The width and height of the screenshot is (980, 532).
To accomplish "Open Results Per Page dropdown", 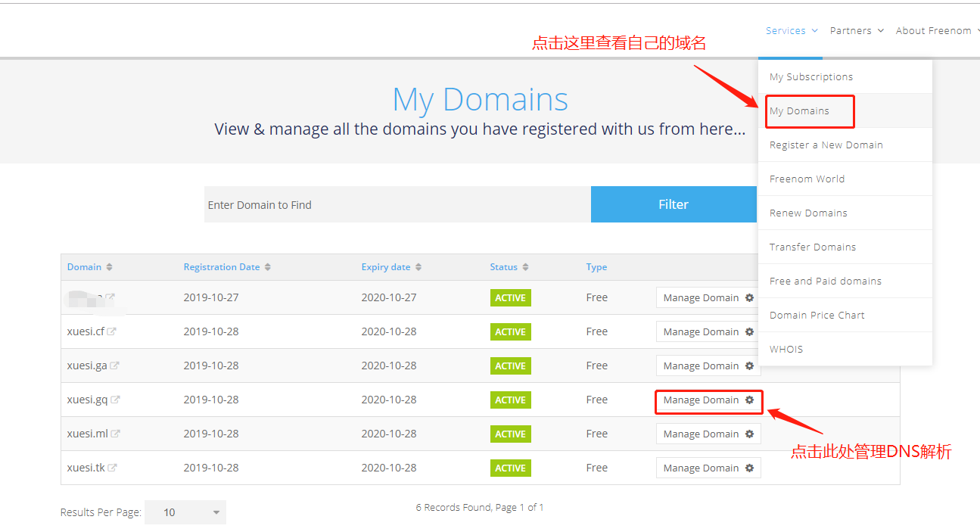I will pos(185,512).
